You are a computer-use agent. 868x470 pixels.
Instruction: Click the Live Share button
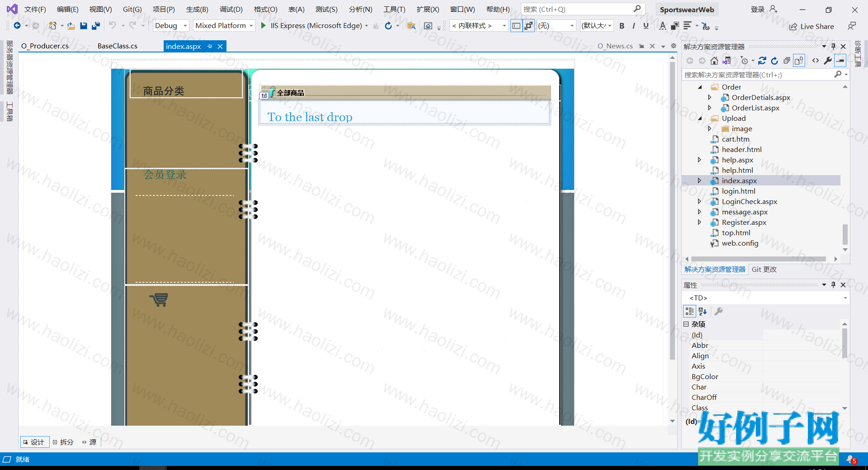pos(811,27)
